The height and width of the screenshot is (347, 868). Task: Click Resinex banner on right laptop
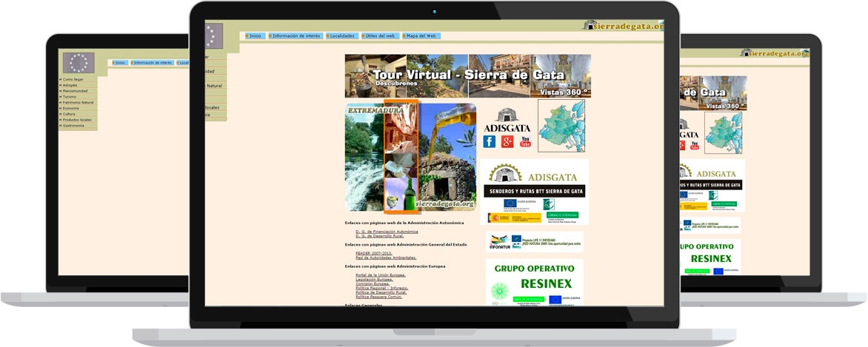710,257
